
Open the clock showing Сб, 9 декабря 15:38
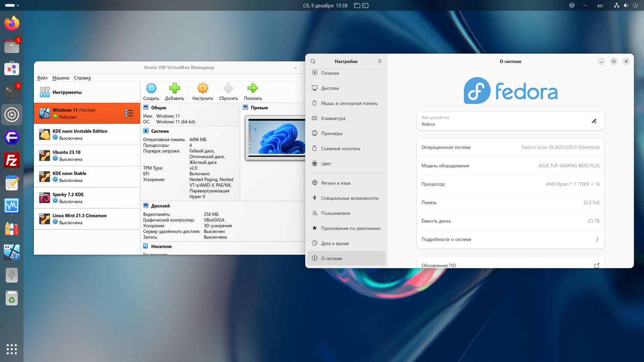click(325, 6)
